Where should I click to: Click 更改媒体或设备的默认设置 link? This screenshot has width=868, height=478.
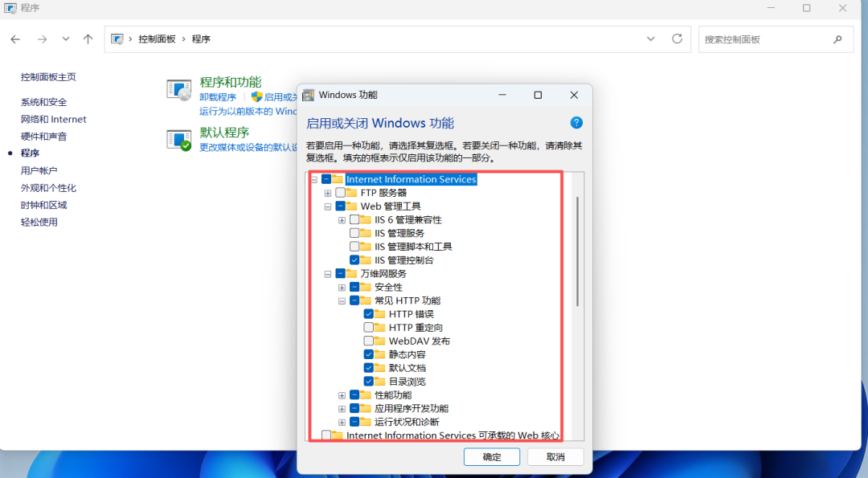248,147
